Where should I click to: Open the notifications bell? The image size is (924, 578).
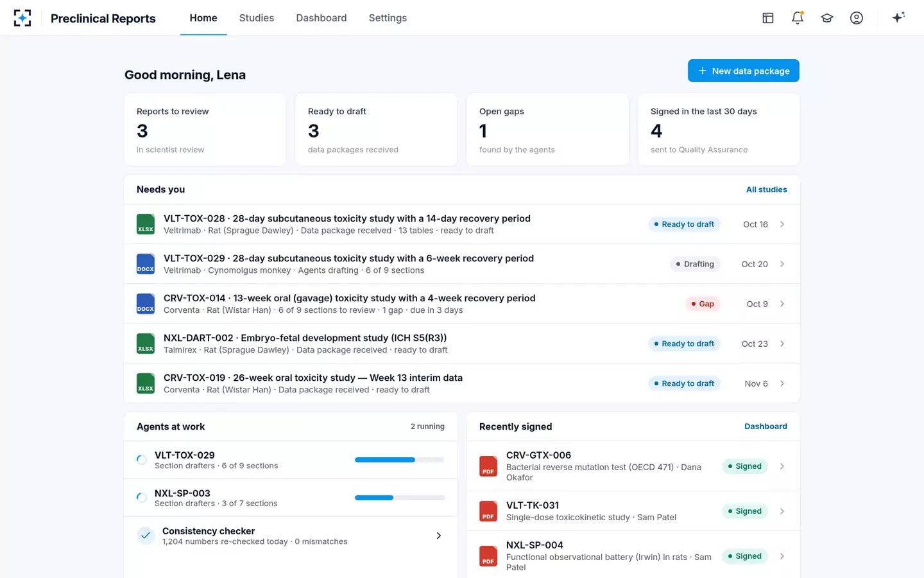pyautogui.click(x=798, y=18)
